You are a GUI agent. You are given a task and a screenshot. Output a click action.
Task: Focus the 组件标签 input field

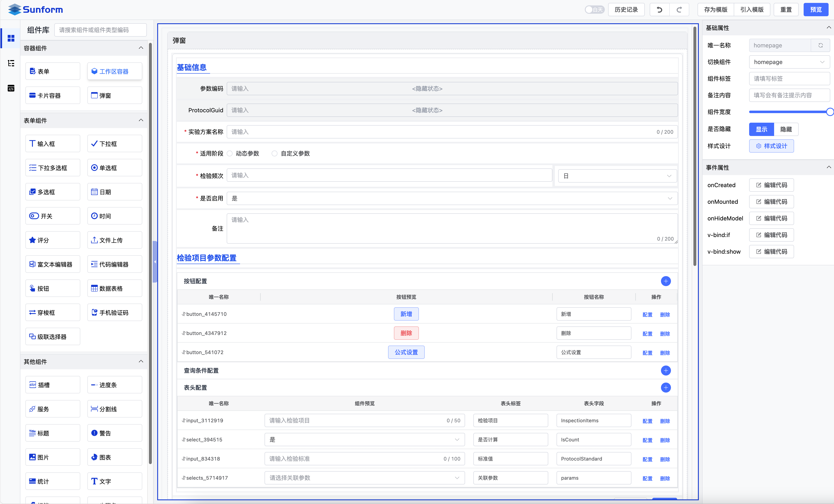coord(789,79)
